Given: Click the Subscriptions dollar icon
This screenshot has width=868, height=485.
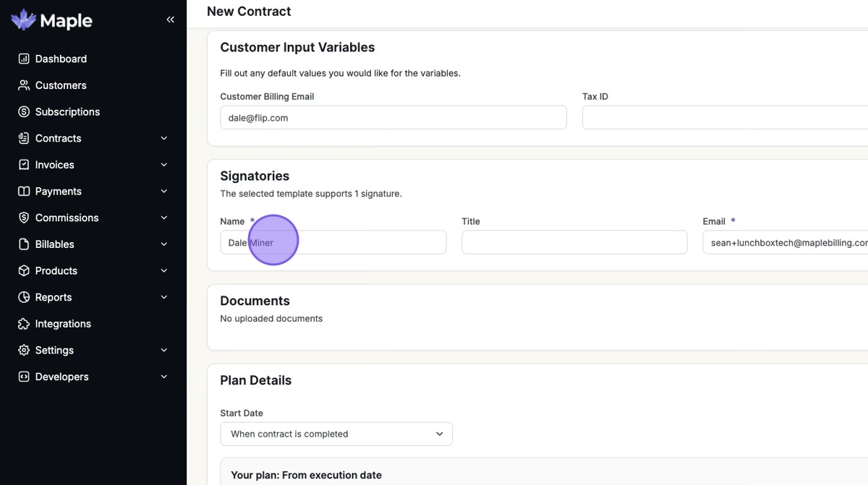Looking at the screenshot, I should [24, 112].
